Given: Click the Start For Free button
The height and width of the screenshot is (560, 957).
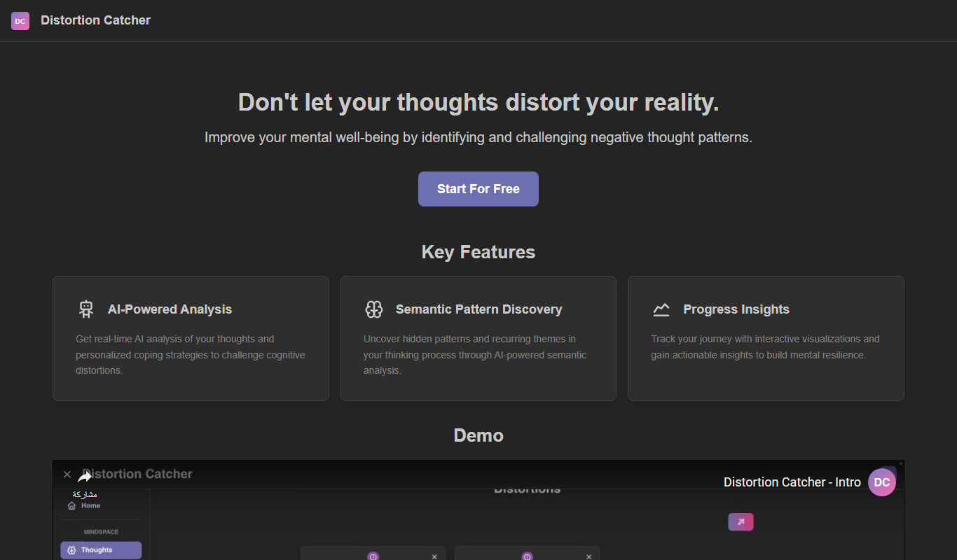Looking at the screenshot, I should click(478, 189).
